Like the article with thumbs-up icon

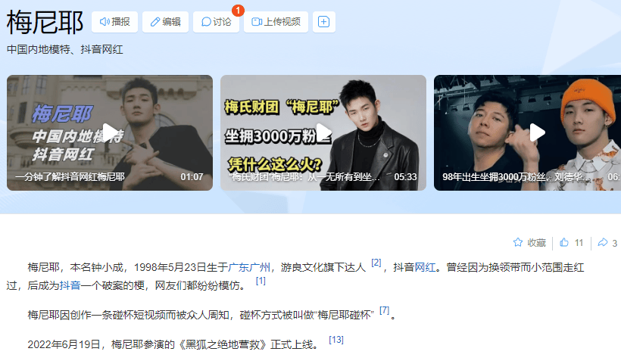(x=564, y=242)
